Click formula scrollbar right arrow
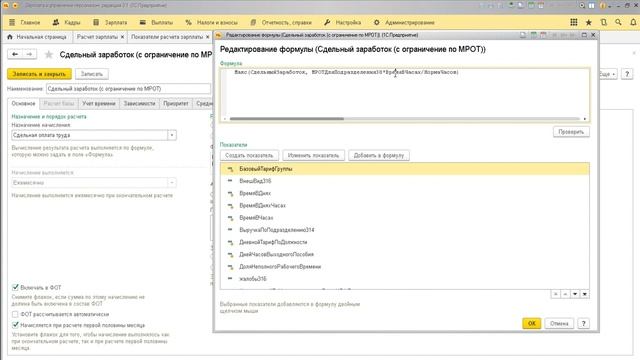The height and width of the screenshot is (360, 640). click(x=585, y=119)
